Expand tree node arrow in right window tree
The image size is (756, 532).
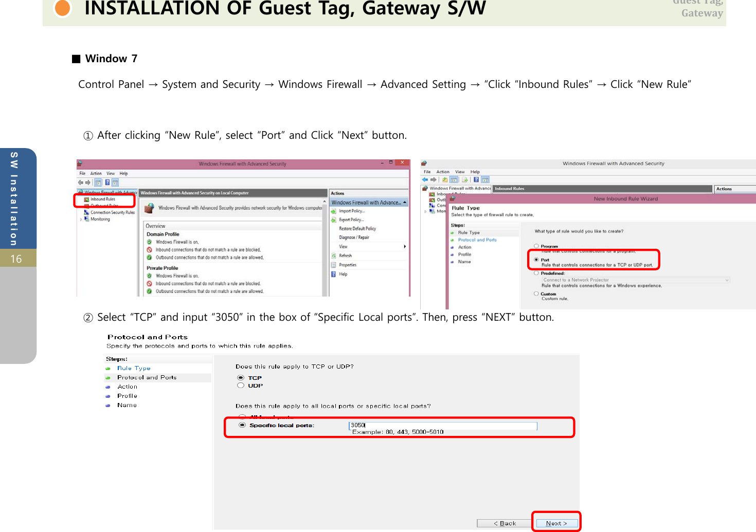click(425, 211)
